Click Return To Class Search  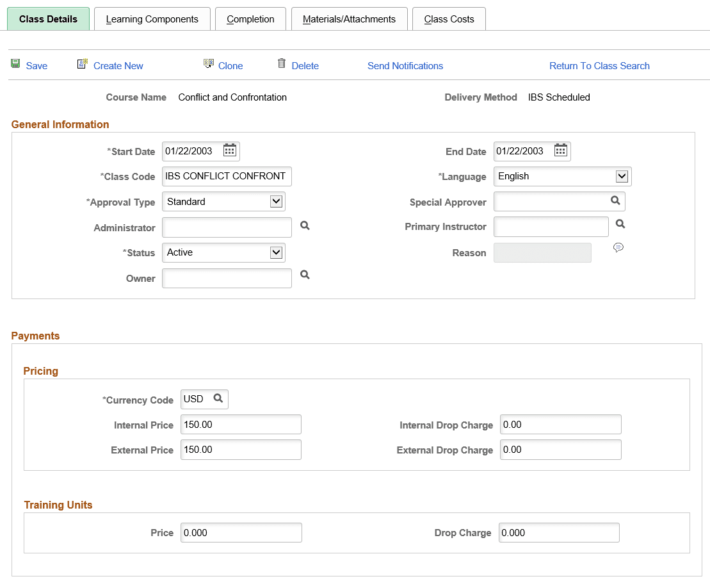(x=599, y=65)
